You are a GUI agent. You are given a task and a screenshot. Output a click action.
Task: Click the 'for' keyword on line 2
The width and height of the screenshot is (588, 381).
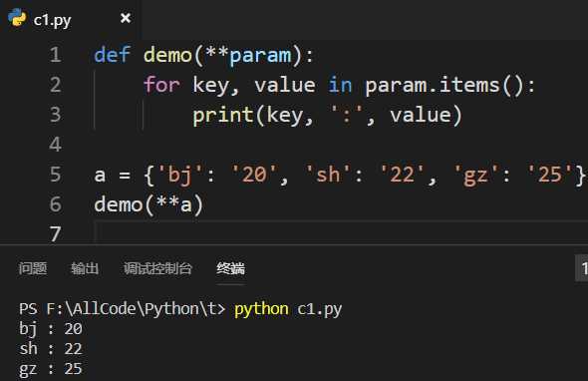[x=161, y=85]
